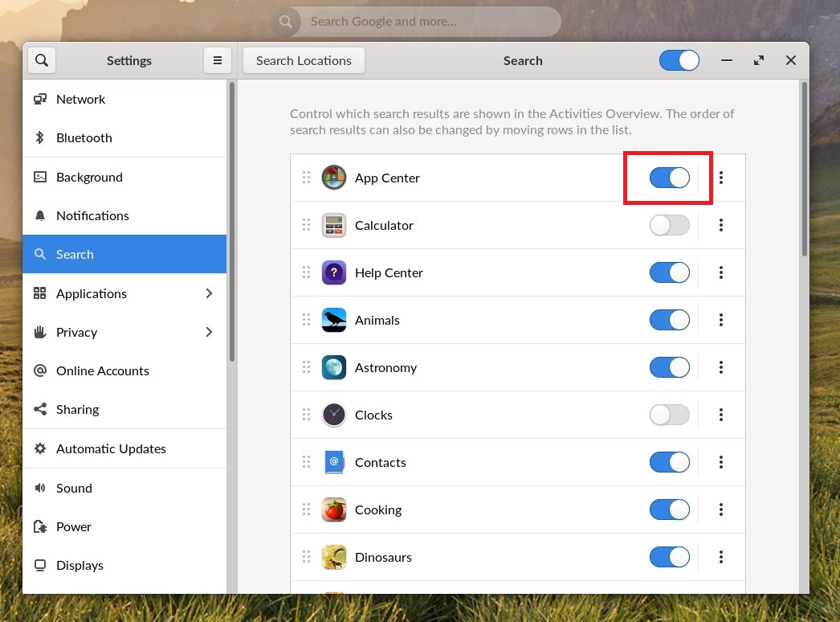Open the Contacts row options menu
The height and width of the screenshot is (622, 840).
click(721, 462)
